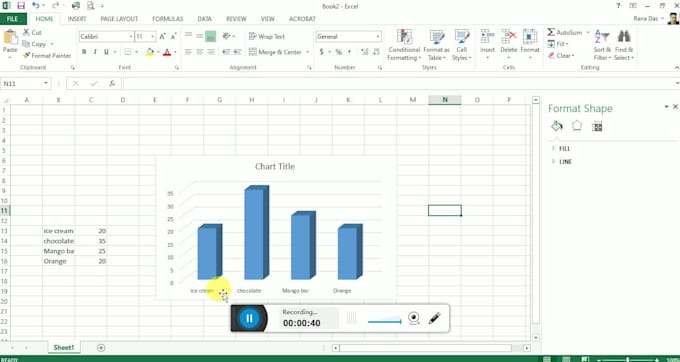Viewport: 680px width, 362px height.
Task: Pause the screen recording
Action: (x=249, y=318)
